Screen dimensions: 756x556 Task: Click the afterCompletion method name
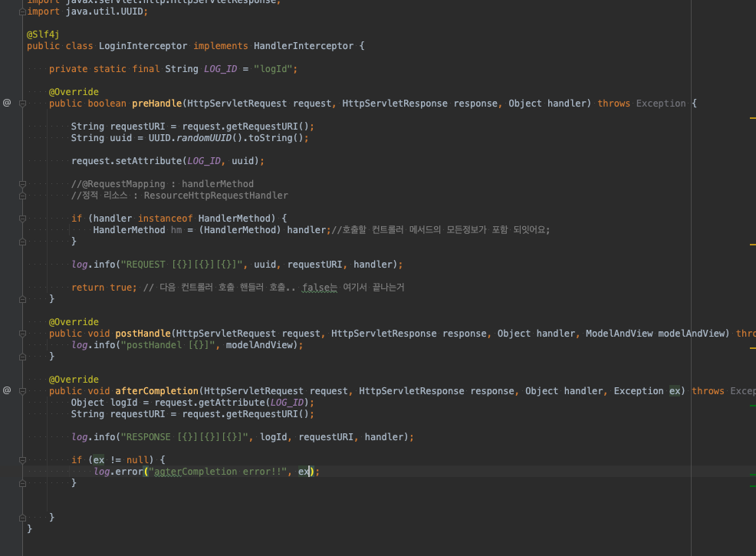[x=156, y=391]
